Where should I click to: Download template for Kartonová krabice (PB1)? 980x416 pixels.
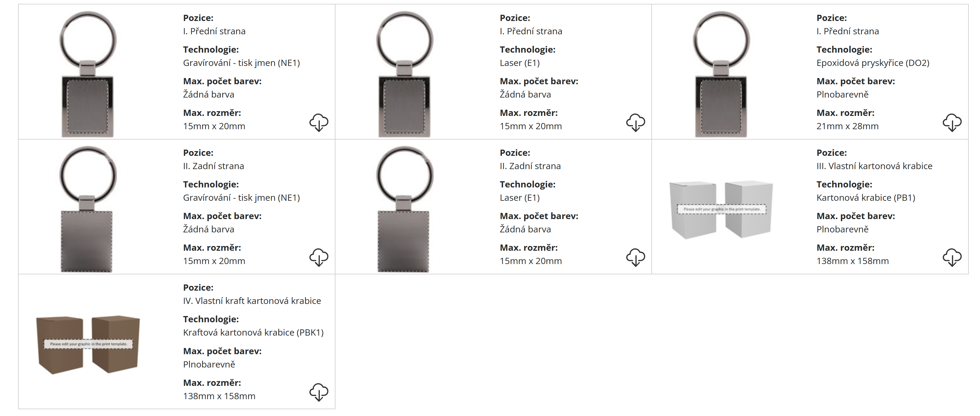952,258
